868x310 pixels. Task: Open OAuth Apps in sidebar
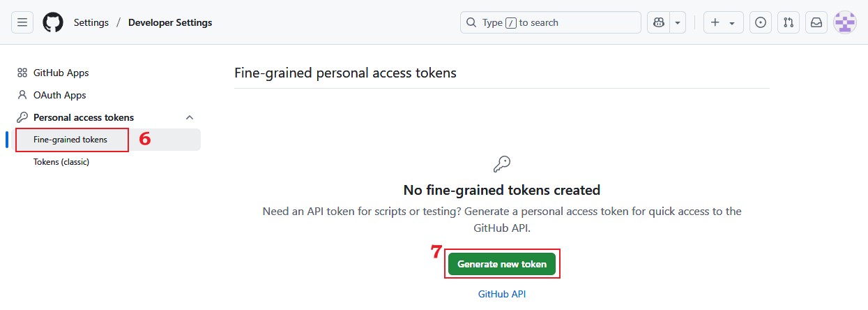[x=59, y=95]
